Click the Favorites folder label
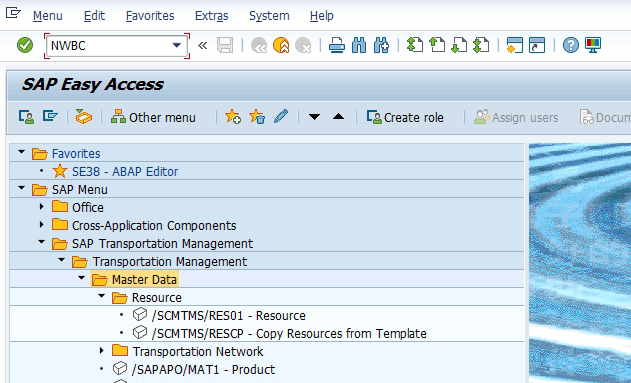This screenshot has width=631, height=383. 76,154
